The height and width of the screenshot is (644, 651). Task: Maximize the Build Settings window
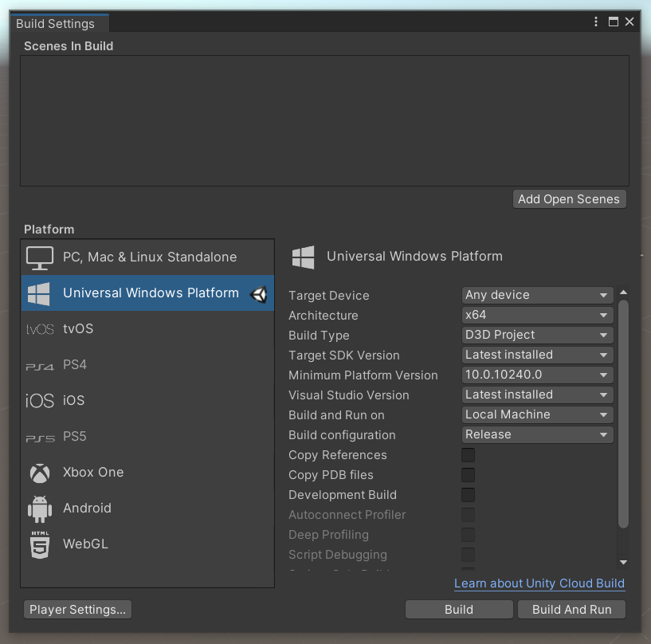tap(614, 22)
